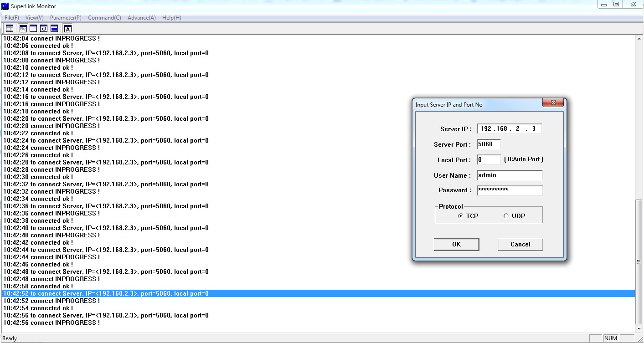The width and height of the screenshot is (644, 343).
Task: Select log row '10:42:36 to connect Server'
Action: point(319,206)
